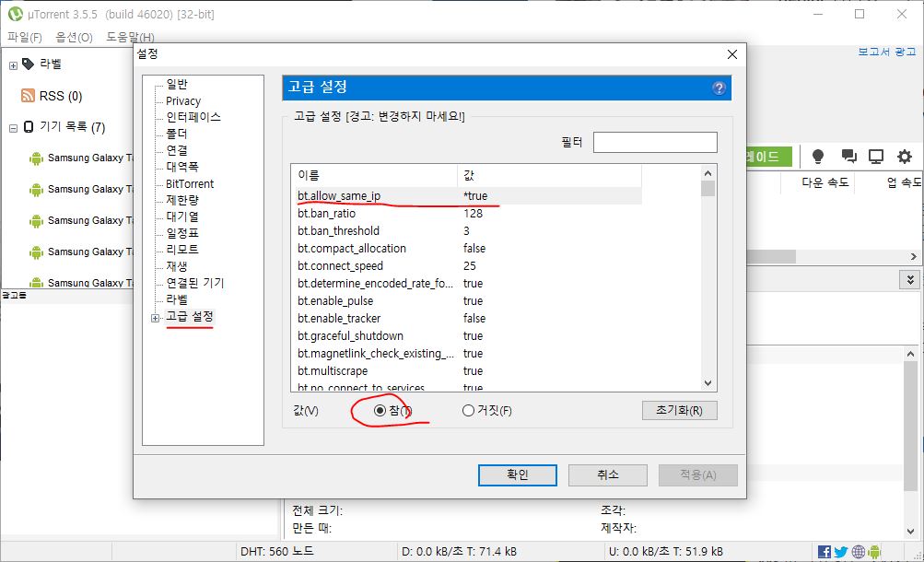This screenshot has height=562, width=924.
Task: Click the Twitter bird icon in status bar
Action: 841,551
